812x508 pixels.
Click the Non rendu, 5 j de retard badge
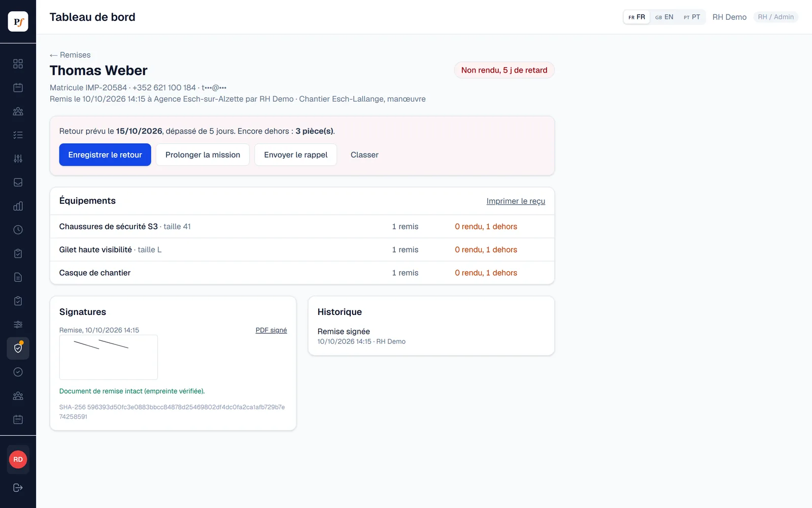504,70
